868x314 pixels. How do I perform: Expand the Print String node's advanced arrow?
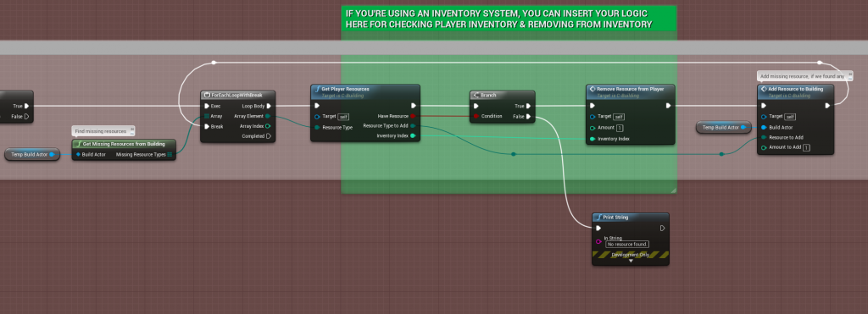[x=631, y=261]
